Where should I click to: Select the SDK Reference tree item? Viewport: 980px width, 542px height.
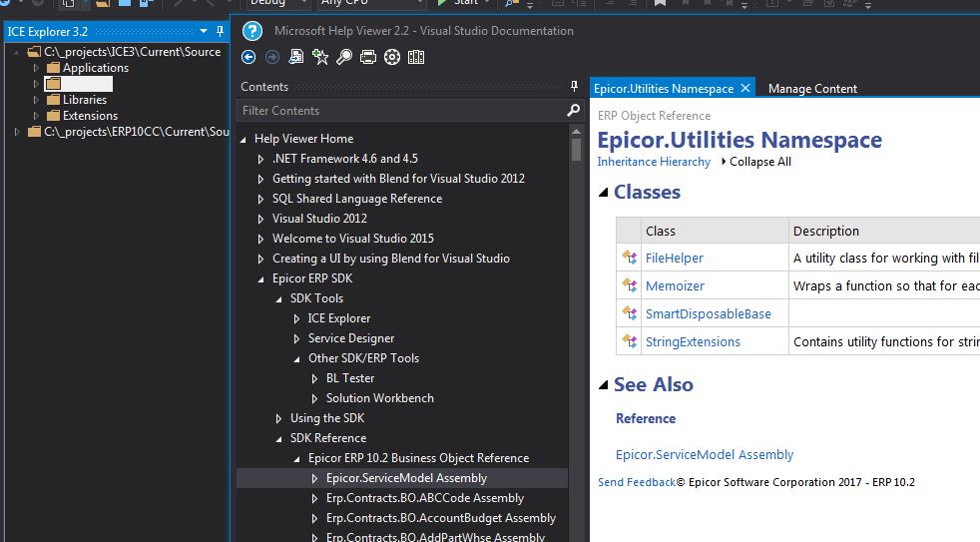[328, 437]
